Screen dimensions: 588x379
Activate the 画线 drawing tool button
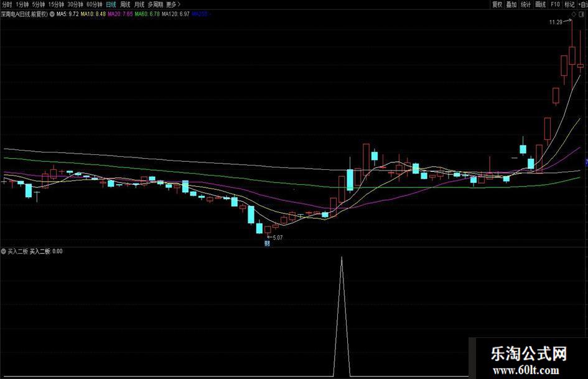[x=540, y=4]
